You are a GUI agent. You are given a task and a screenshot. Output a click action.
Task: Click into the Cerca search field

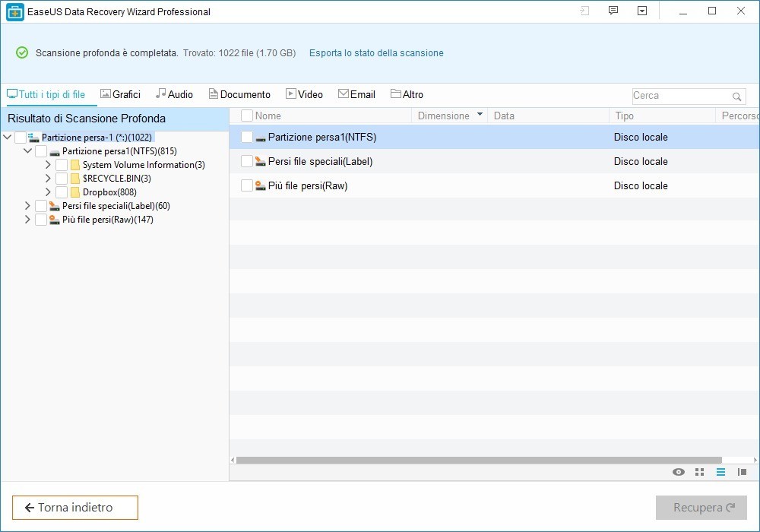pos(680,96)
